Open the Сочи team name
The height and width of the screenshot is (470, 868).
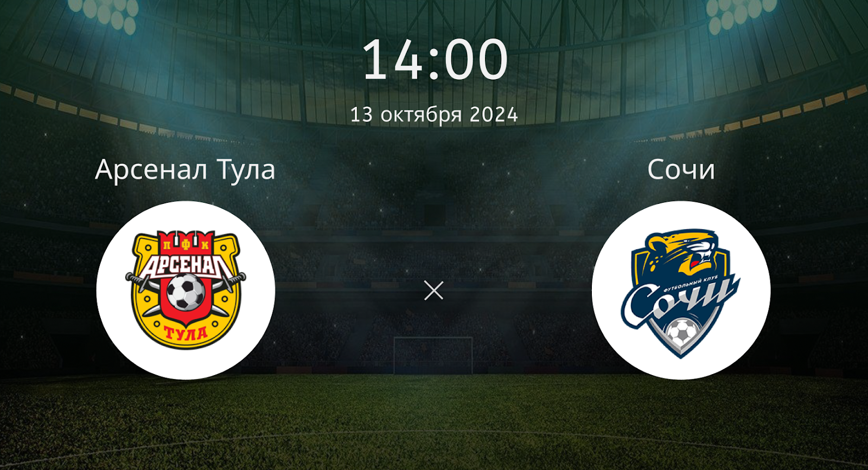pos(681,170)
